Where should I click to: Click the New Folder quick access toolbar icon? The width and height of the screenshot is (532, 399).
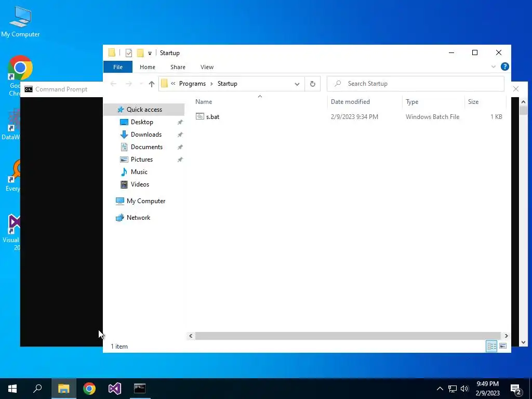pos(140,53)
